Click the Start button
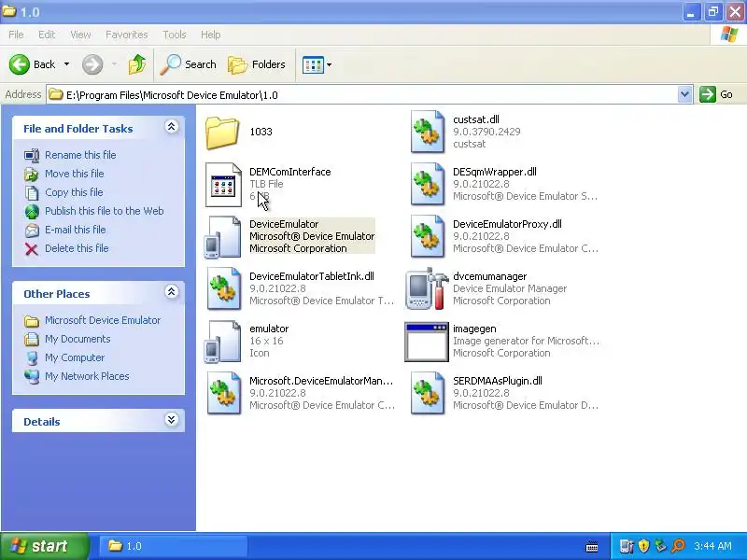 [x=44, y=546]
